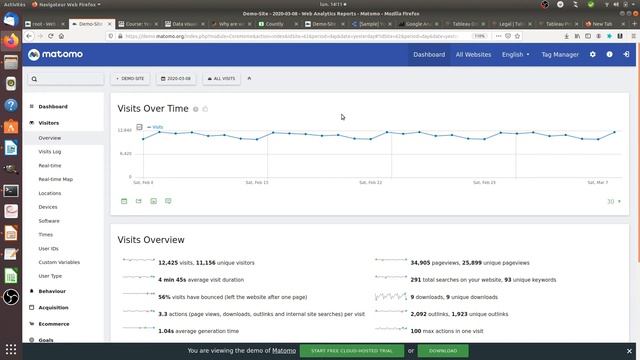Click the rate icon next to Visits Over Time
Image resolution: width=640 pixels, height=360 pixels.
tap(205, 109)
